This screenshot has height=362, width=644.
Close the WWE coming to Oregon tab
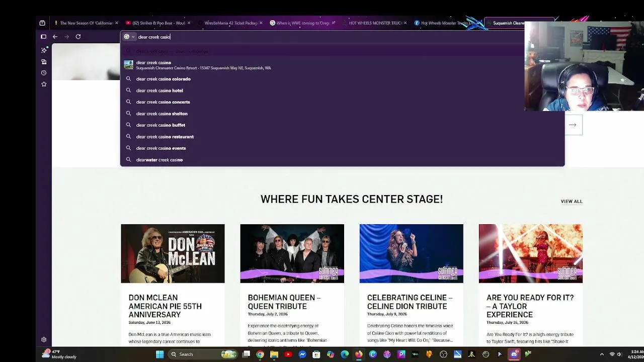333,23
